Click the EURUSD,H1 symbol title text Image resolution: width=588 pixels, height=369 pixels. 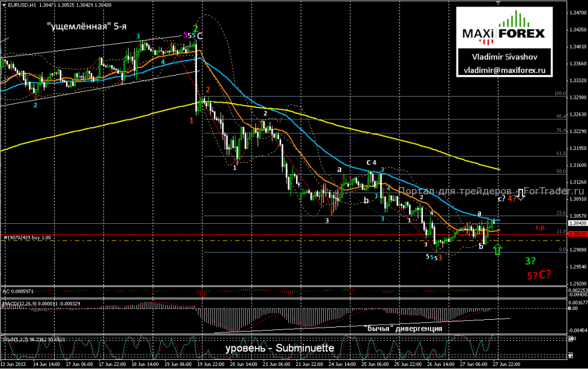click(x=22, y=5)
